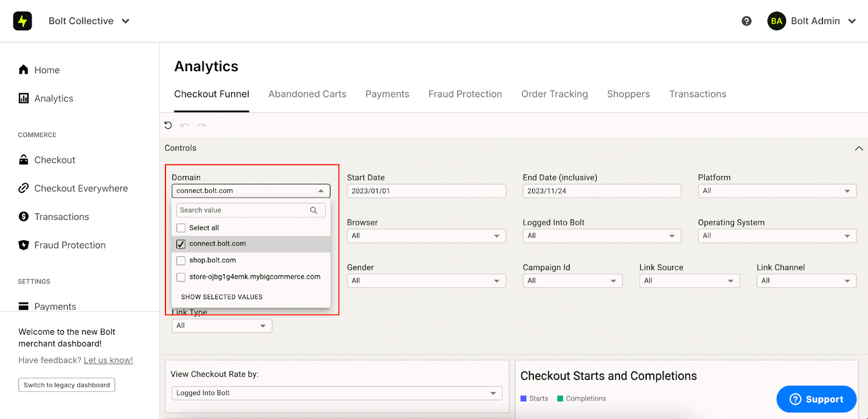
Task: Click the Transactions dollar icon in sidebar
Action: click(x=23, y=216)
